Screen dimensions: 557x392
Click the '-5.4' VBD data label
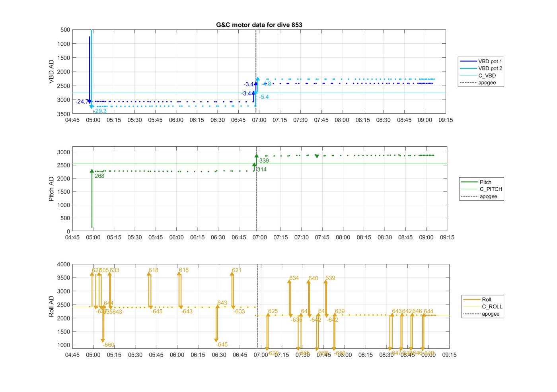coord(264,97)
